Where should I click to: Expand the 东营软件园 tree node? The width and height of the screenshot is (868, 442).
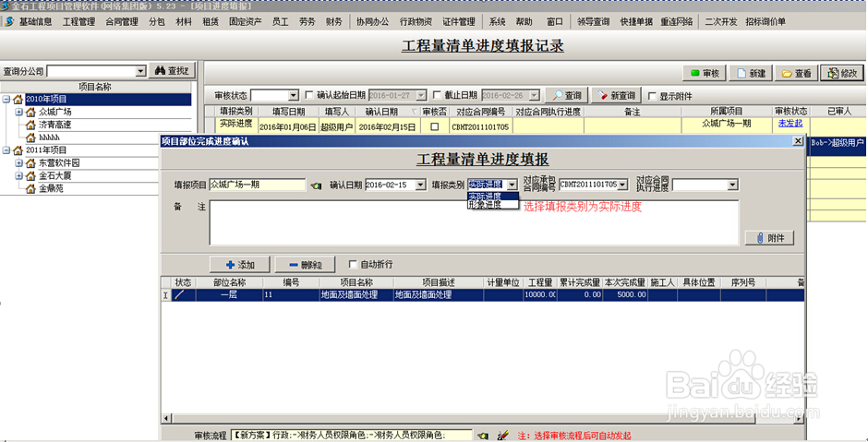(18, 163)
